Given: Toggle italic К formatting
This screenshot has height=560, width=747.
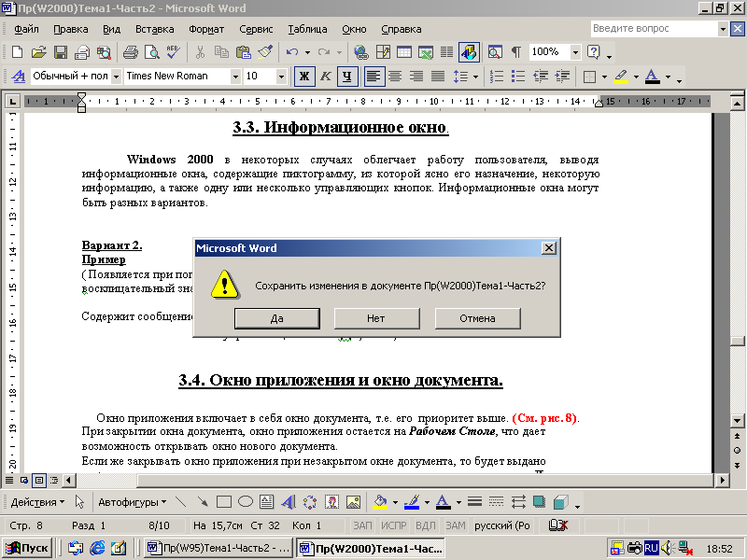Looking at the screenshot, I should [x=326, y=77].
